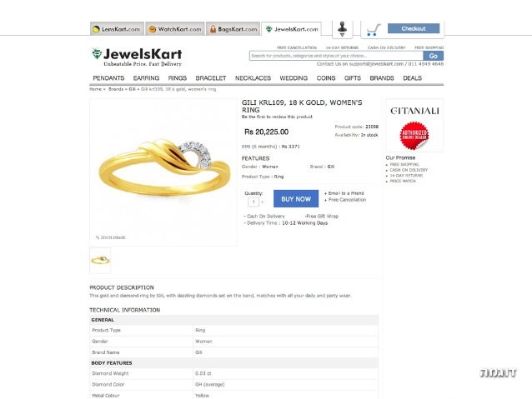Switch to the WatchKart.com tab
The image size is (532, 399).
(175, 29)
